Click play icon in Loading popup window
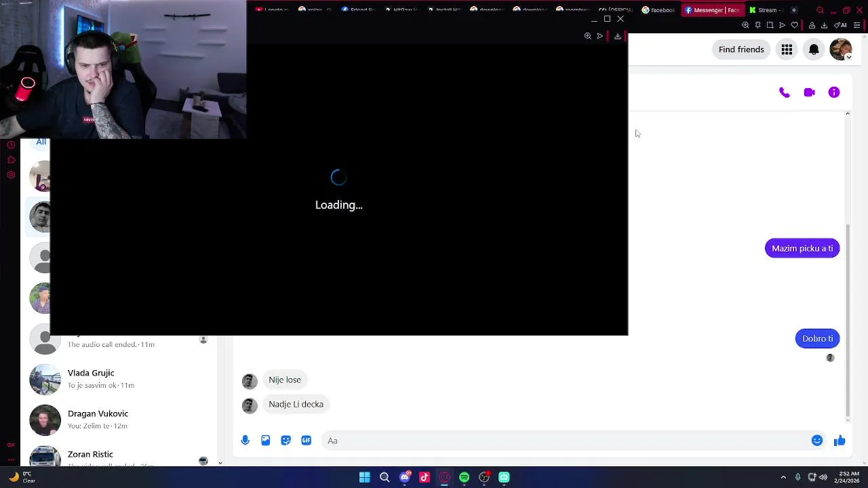The height and width of the screenshot is (488, 868). 600,36
